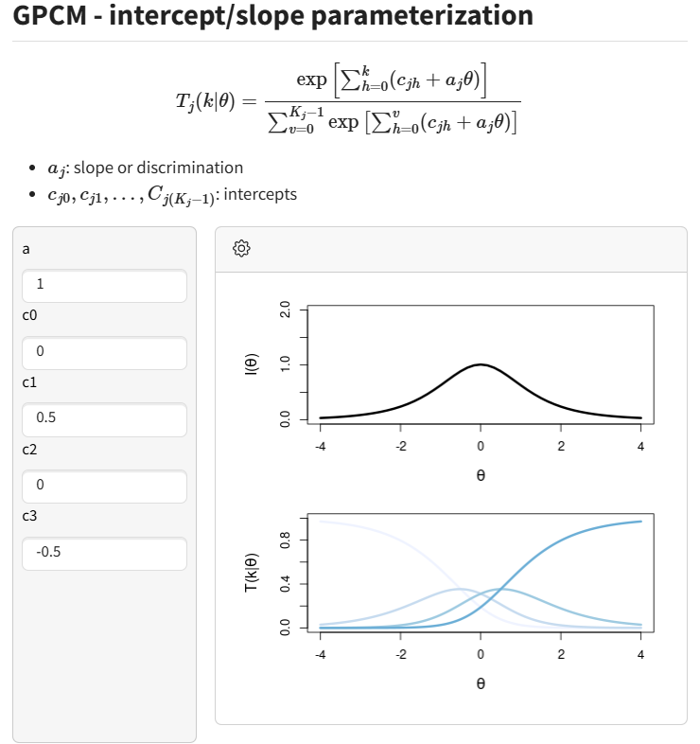Click the I(θ) y-axis label
The height and width of the screenshot is (744, 700).
(252, 363)
